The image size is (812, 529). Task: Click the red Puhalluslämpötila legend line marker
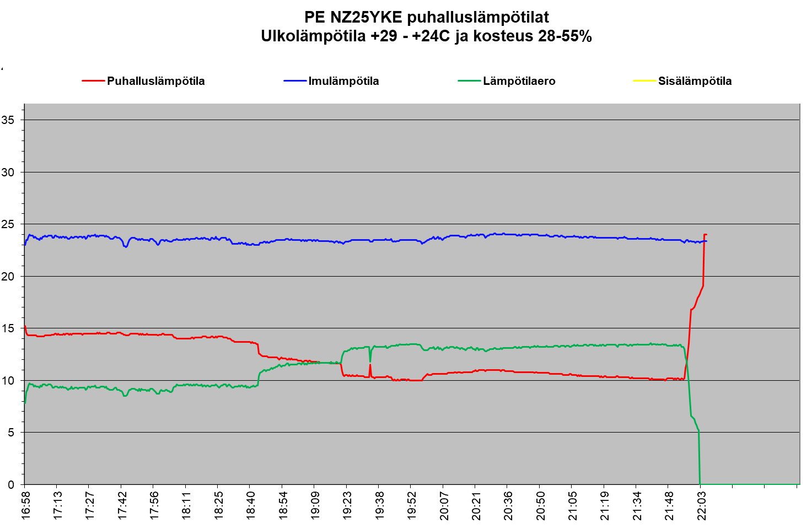93,81
